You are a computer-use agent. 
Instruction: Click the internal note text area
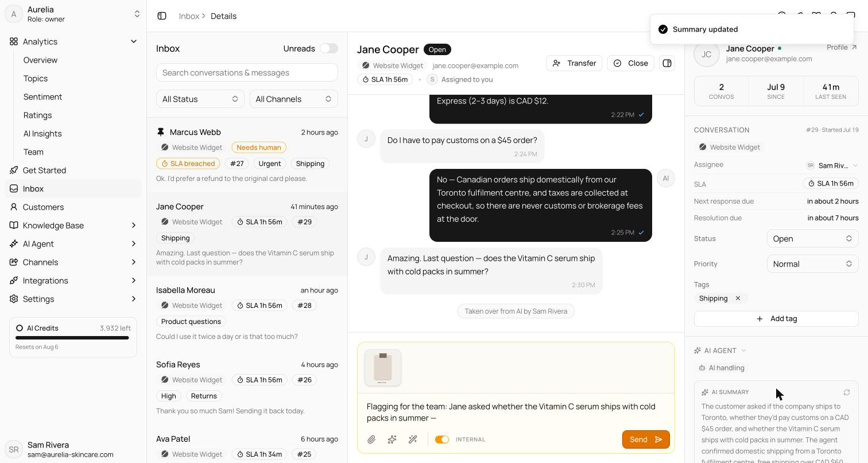[516, 412]
